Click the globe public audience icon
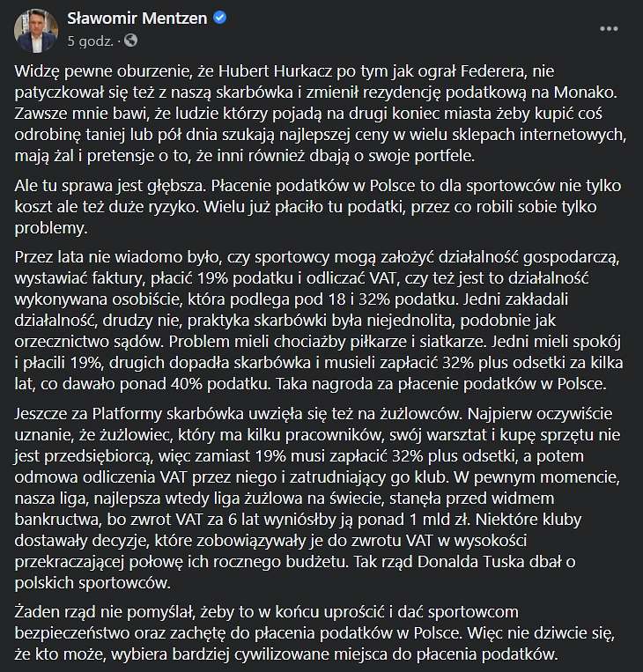Screen dimensions: 643x672 [130, 41]
